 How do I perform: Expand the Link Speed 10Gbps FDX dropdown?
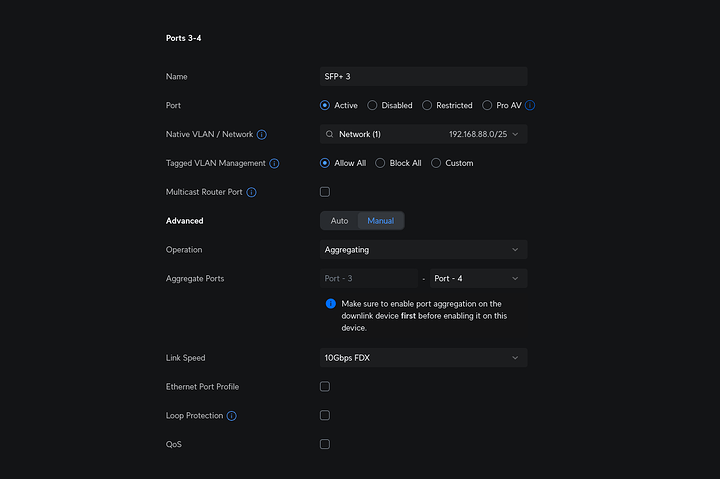(x=422, y=358)
